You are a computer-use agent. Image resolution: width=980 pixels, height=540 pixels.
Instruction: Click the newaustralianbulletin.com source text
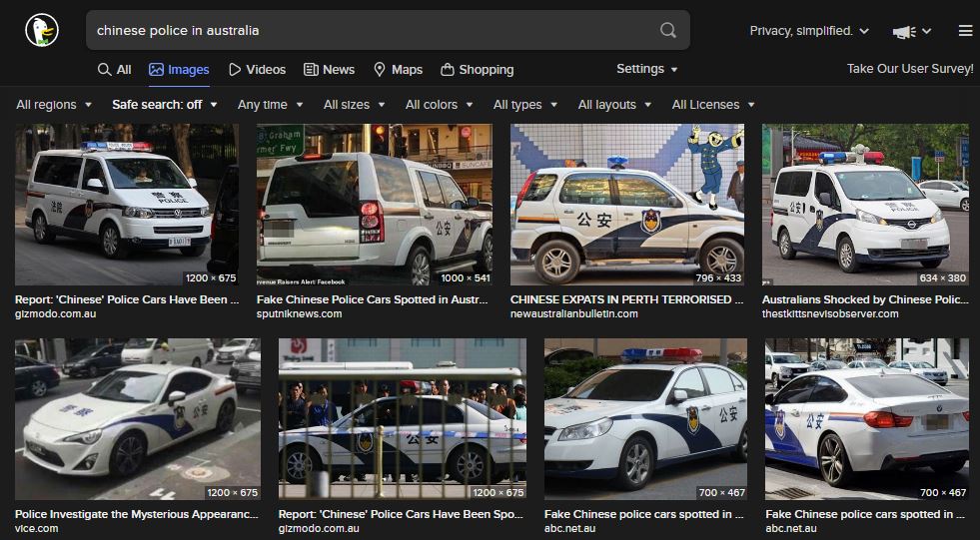click(573, 313)
